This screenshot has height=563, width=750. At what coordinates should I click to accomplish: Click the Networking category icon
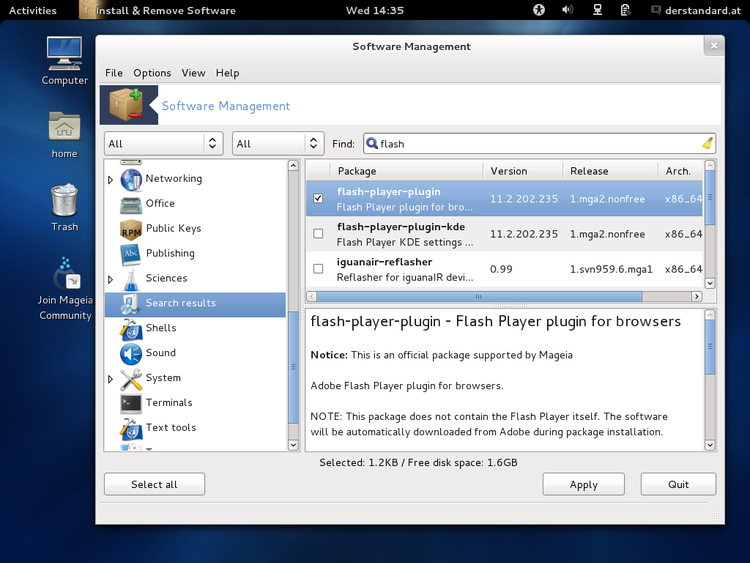[x=130, y=179]
